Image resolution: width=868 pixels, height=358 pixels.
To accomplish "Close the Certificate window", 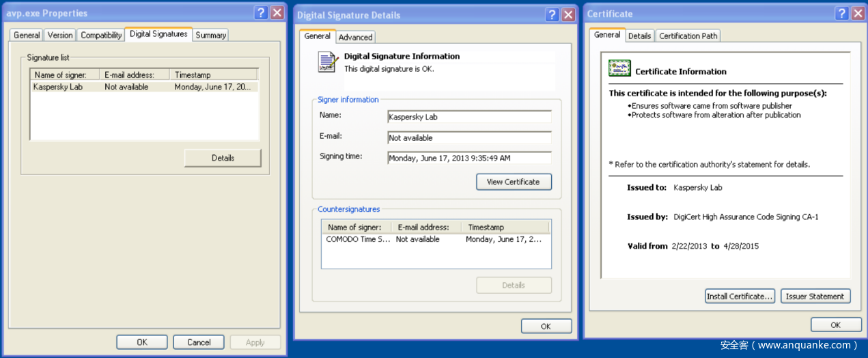I will click(x=857, y=14).
